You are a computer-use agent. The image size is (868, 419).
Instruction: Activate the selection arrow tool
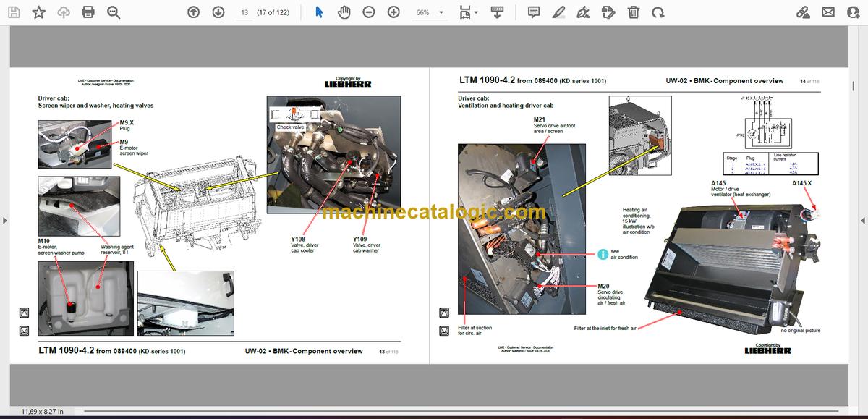tap(320, 12)
